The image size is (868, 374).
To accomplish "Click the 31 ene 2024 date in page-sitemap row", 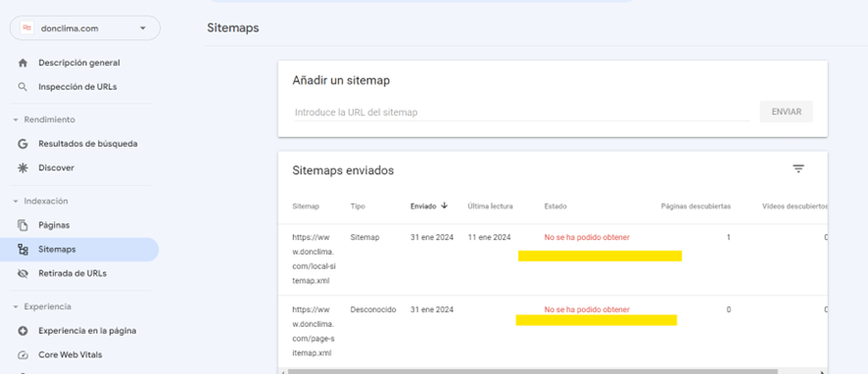I will (x=432, y=309).
